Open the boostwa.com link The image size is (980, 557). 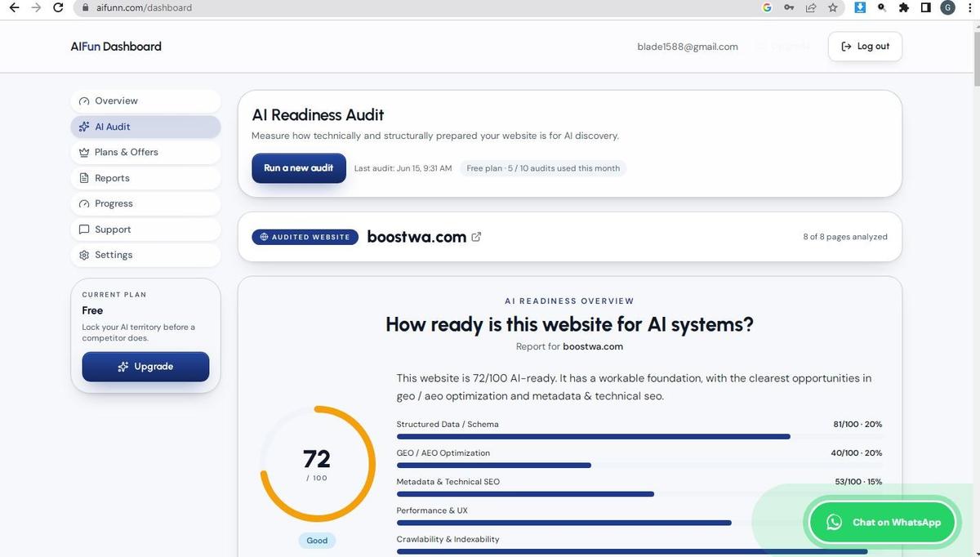click(416, 237)
